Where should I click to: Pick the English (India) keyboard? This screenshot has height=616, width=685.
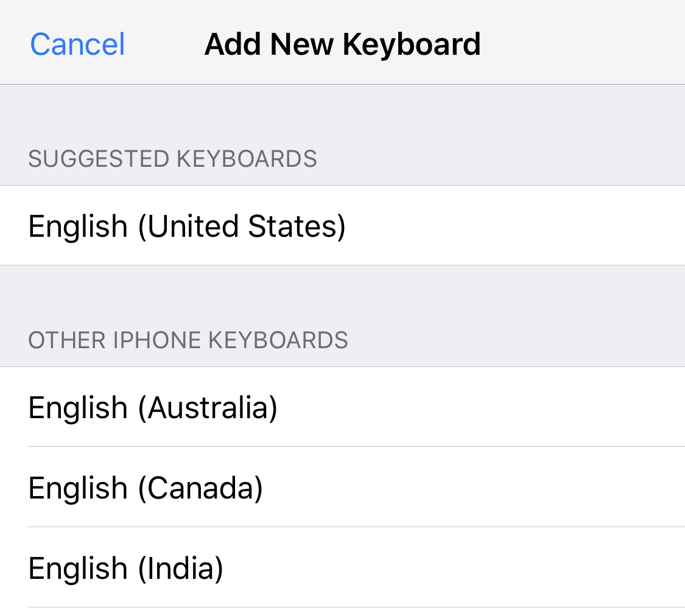(x=125, y=568)
